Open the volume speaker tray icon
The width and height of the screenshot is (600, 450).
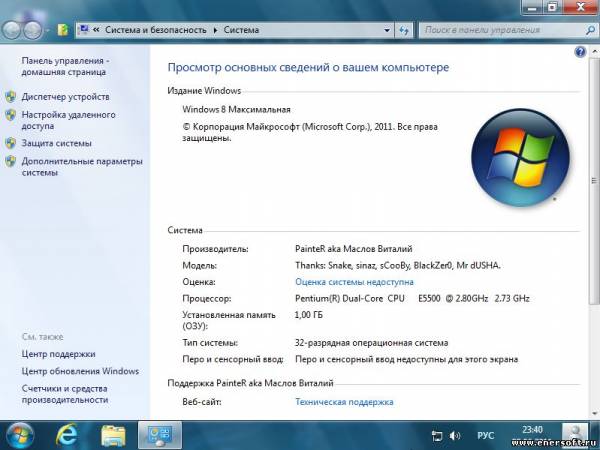point(455,435)
